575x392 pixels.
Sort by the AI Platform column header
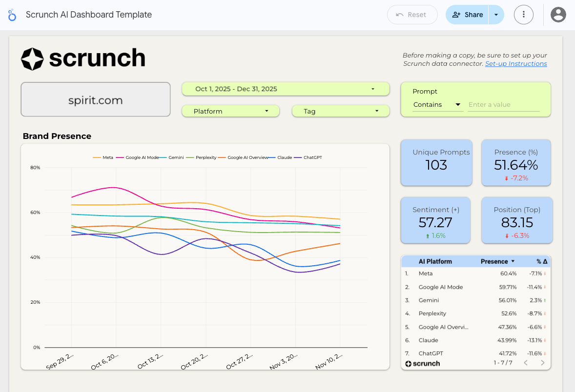pyautogui.click(x=435, y=262)
